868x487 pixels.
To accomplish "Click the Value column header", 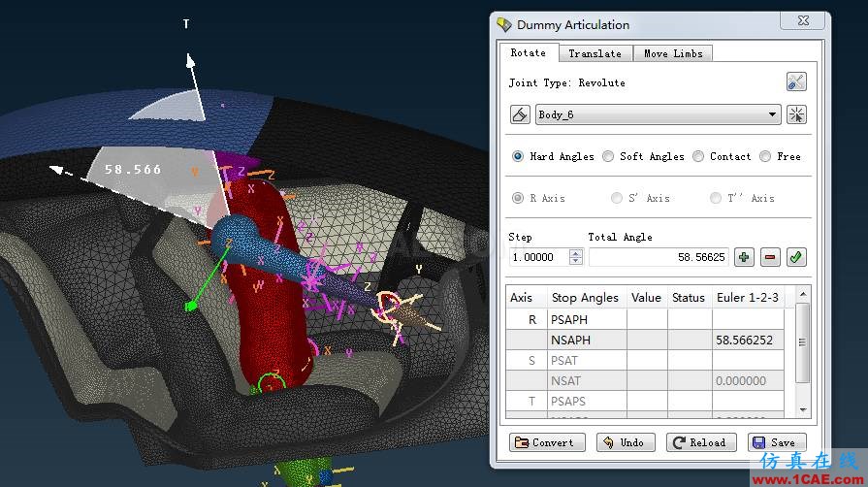I will click(x=646, y=298).
